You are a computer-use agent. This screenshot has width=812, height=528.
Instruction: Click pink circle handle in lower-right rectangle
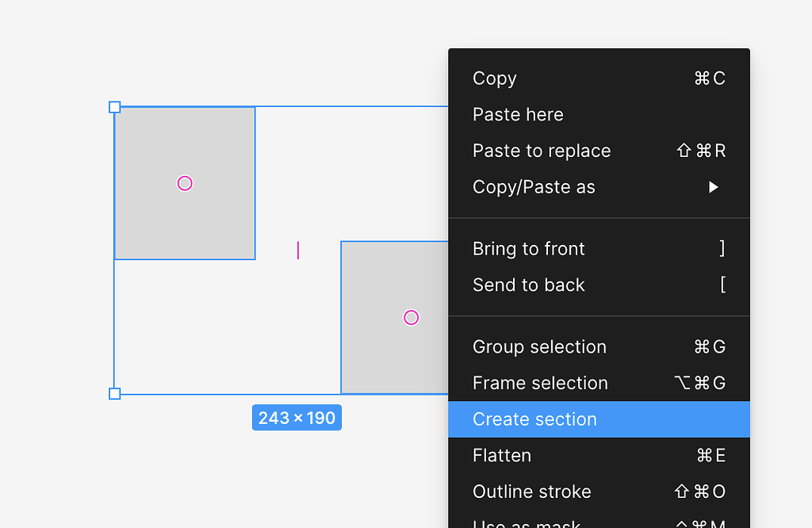tap(411, 318)
